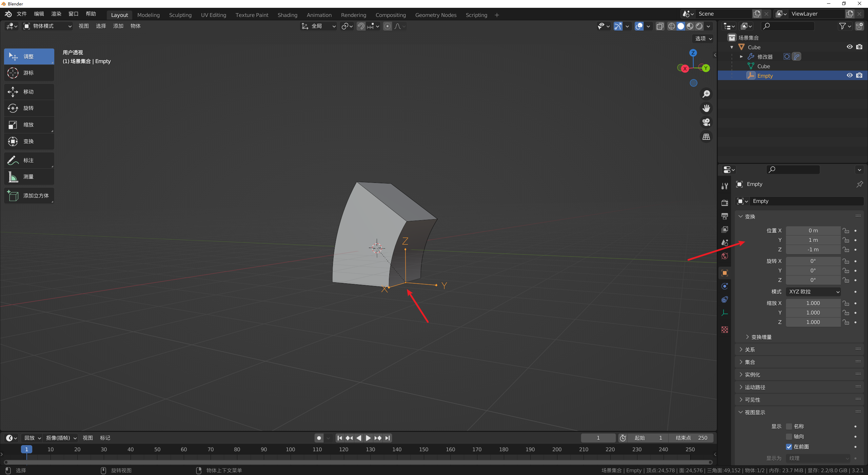868x475 pixels.
Task: Switch to orthographic grid view icon
Action: tap(706, 137)
